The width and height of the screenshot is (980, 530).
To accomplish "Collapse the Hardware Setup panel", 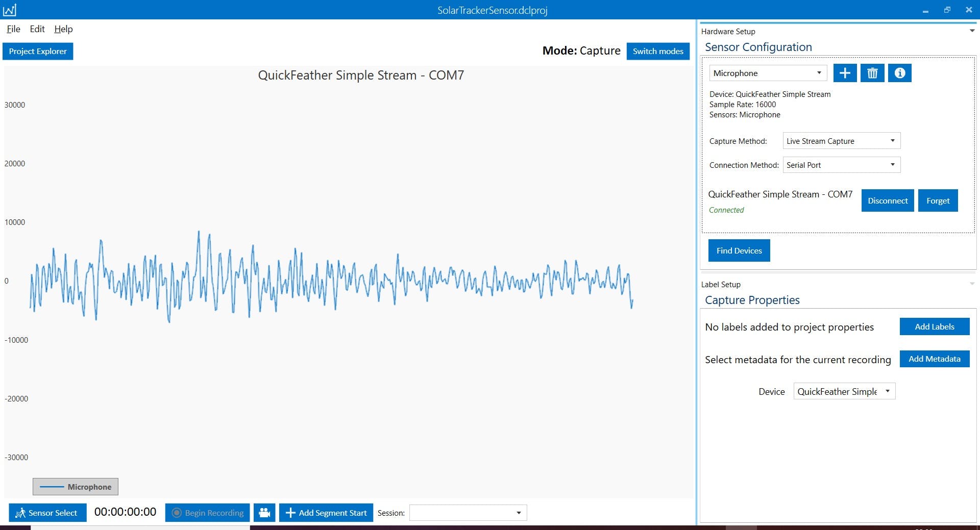I will (972, 31).
